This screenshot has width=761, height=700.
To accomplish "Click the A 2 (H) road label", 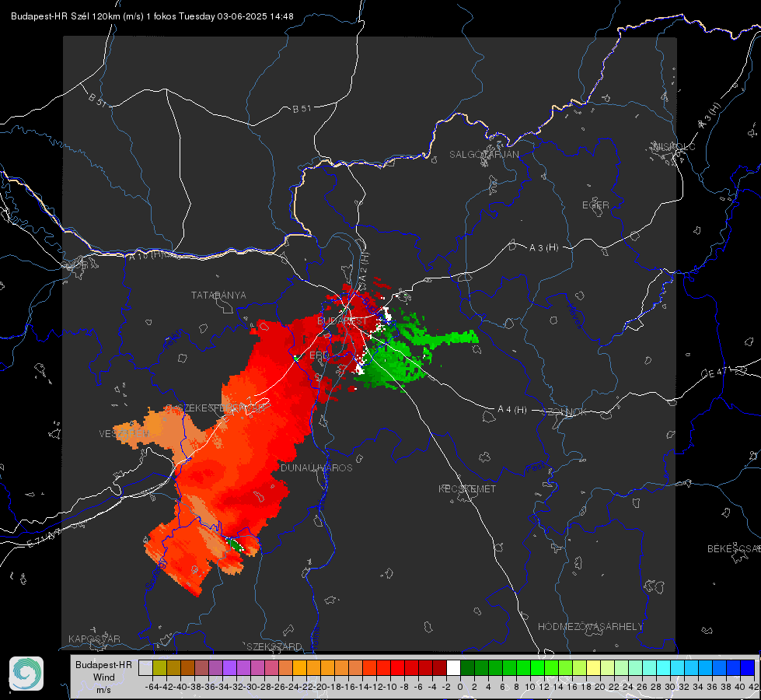I will pyautogui.click(x=364, y=266).
